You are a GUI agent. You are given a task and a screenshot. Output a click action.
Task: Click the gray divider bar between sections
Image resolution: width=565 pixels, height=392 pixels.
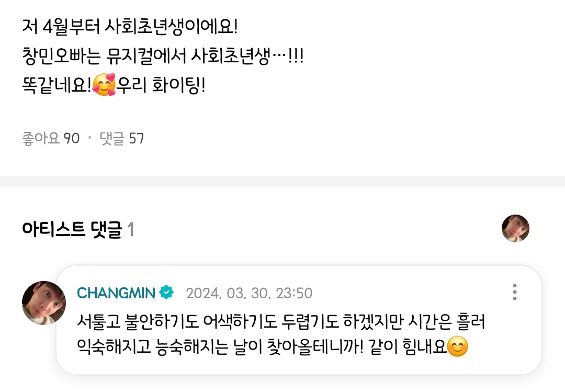(282, 182)
